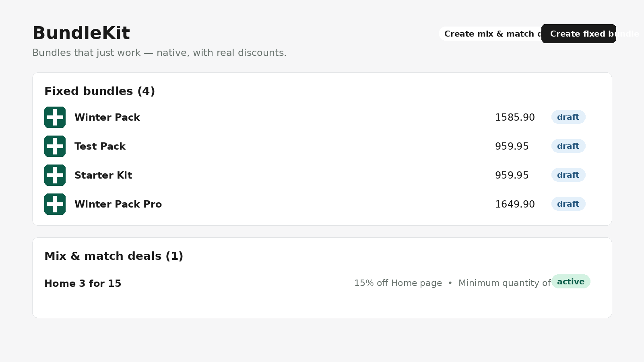644x362 pixels.
Task: Click draft badge for Test Pack
Action: [568, 146]
